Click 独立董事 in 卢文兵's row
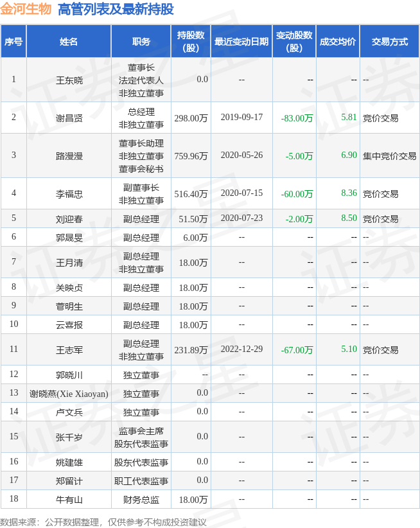 click(141, 412)
